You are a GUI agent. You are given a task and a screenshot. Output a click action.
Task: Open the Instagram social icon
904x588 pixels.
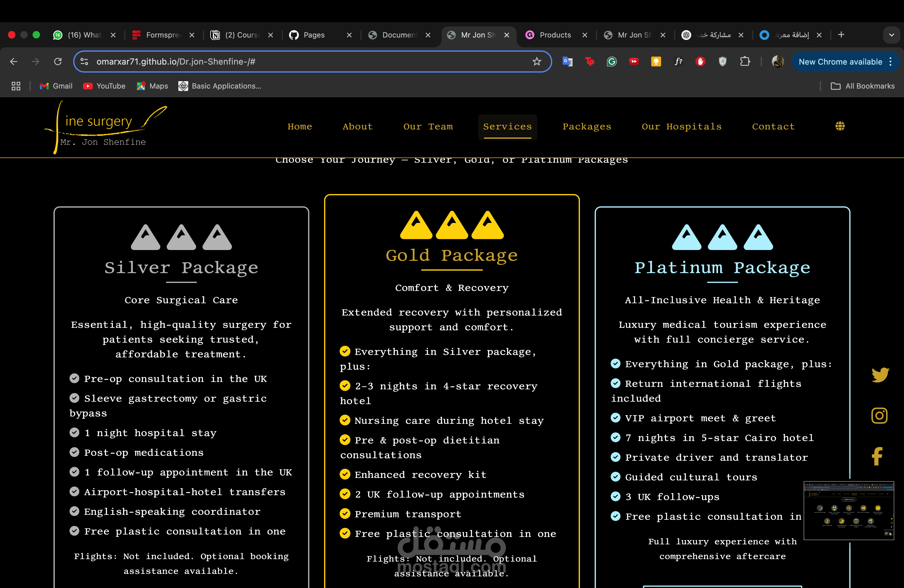879,415
